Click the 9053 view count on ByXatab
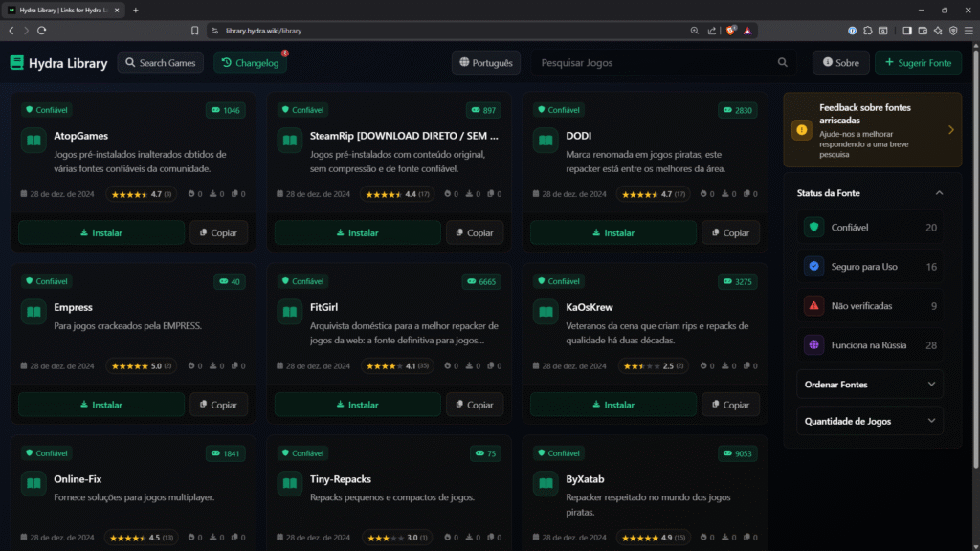 pos(738,453)
